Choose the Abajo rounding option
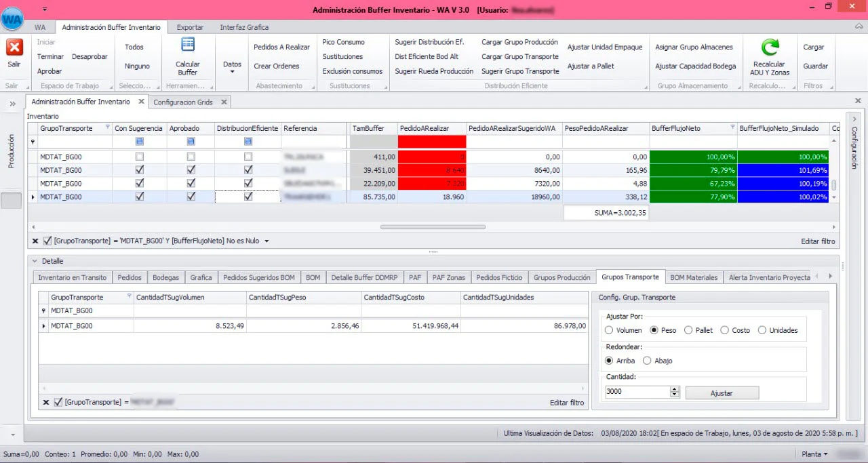The width and height of the screenshot is (868, 463). [x=646, y=361]
